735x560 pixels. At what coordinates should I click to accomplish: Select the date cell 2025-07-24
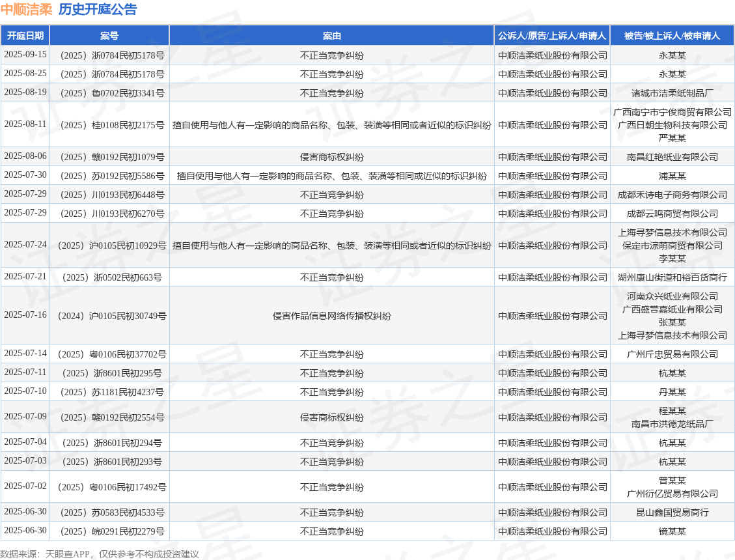click(x=25, y=244)
